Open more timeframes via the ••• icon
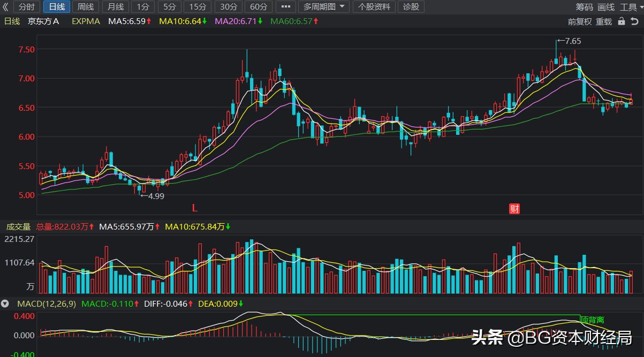This screenshot has height=357, width=644. pos(285,7)
